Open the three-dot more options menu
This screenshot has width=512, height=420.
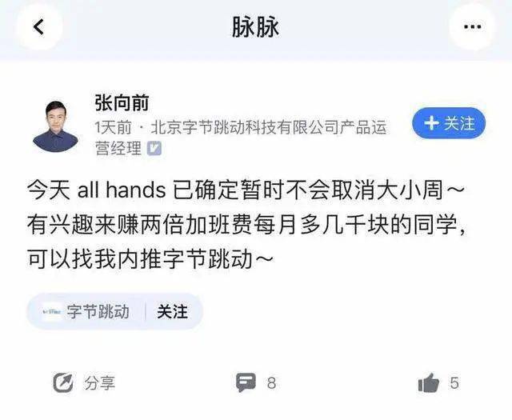click(473, 26)
